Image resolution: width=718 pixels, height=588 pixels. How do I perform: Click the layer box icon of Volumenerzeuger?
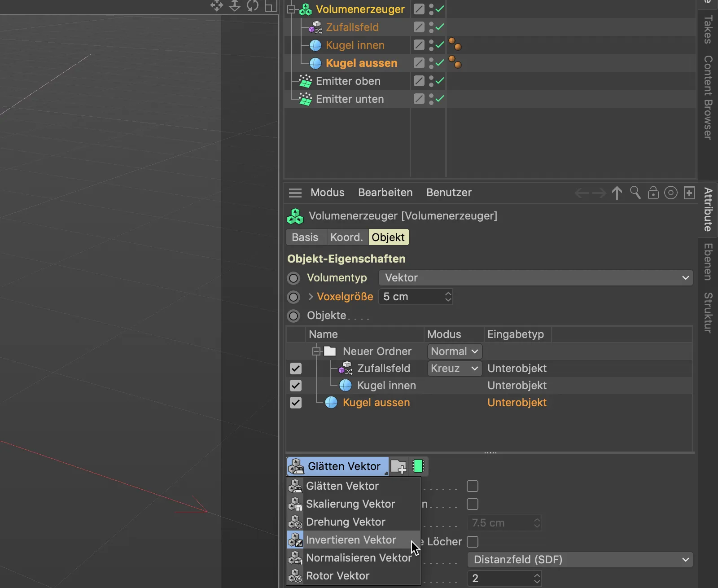click(x=419, y=9)
